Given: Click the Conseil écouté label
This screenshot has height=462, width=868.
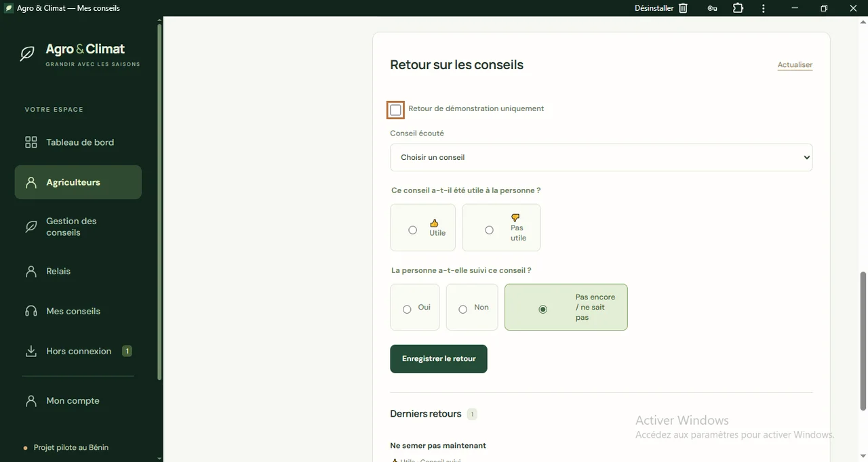Looking at the screenshot, I should 417,133.
